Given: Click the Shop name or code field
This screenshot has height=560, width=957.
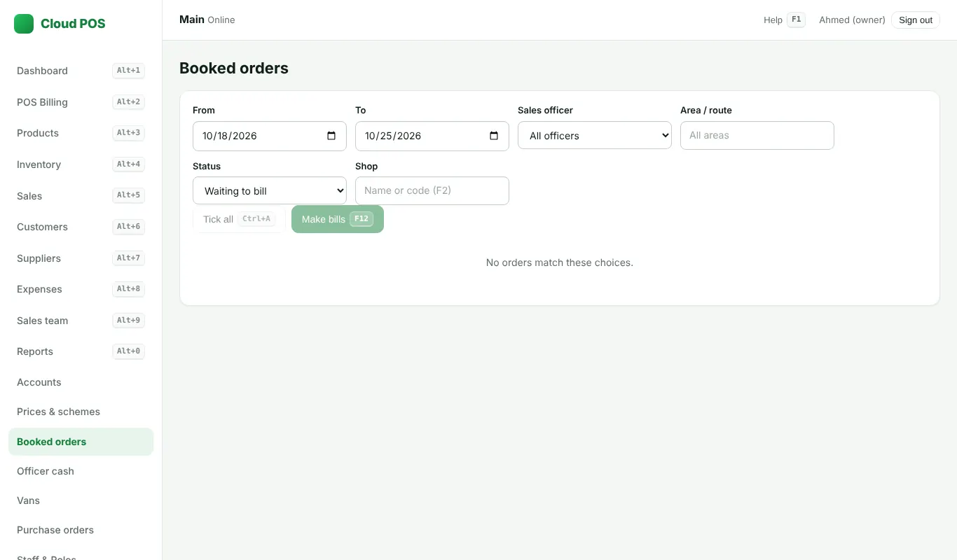Looking at the screenshot, I should 432,191.
